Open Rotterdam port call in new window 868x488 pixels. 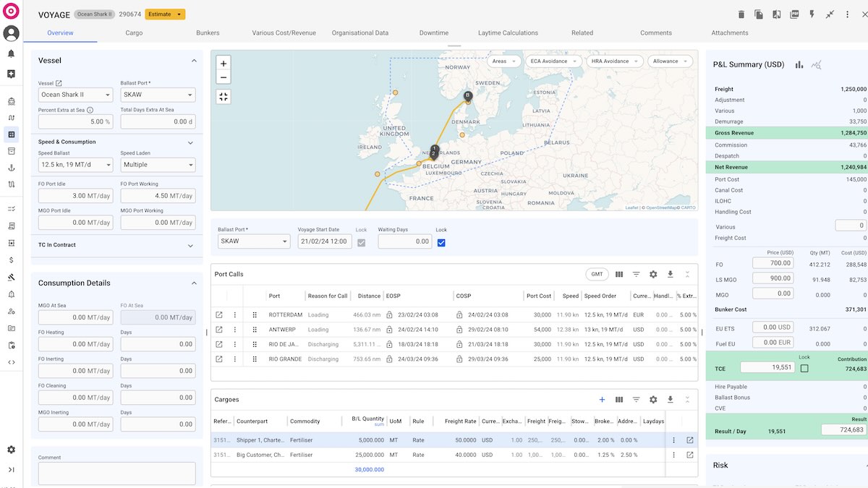click(x=219, y=315)
